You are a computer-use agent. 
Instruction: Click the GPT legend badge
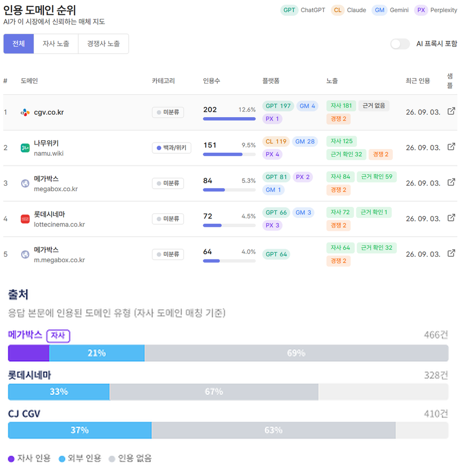[x=289, y=10]
